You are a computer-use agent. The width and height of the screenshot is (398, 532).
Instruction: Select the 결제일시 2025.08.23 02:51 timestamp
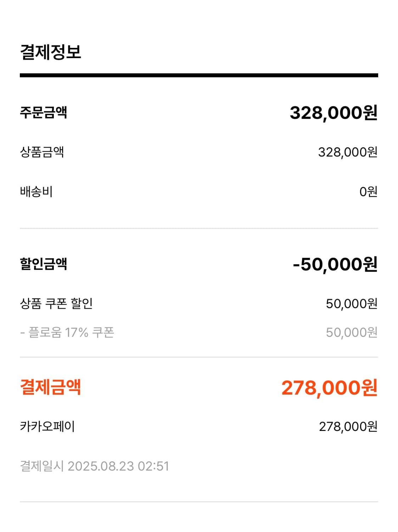coord(95,466)
